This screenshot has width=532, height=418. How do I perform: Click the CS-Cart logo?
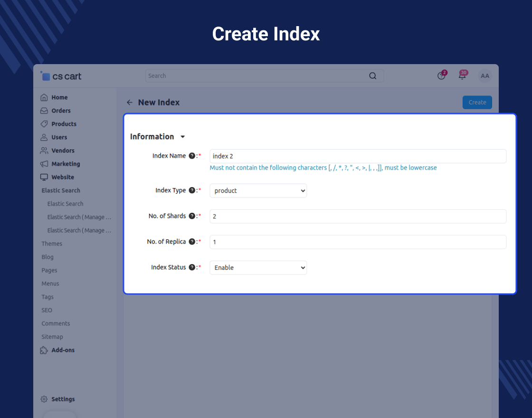point(61,76)
